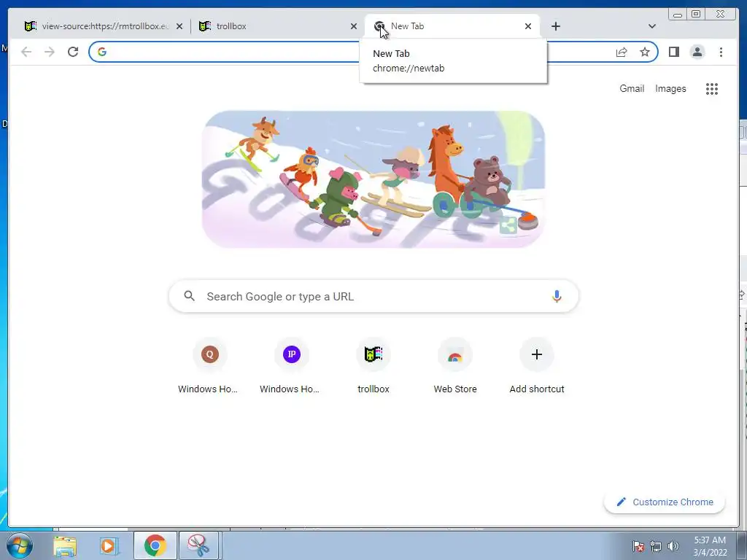Click the magnifier icon in search box

189,296
